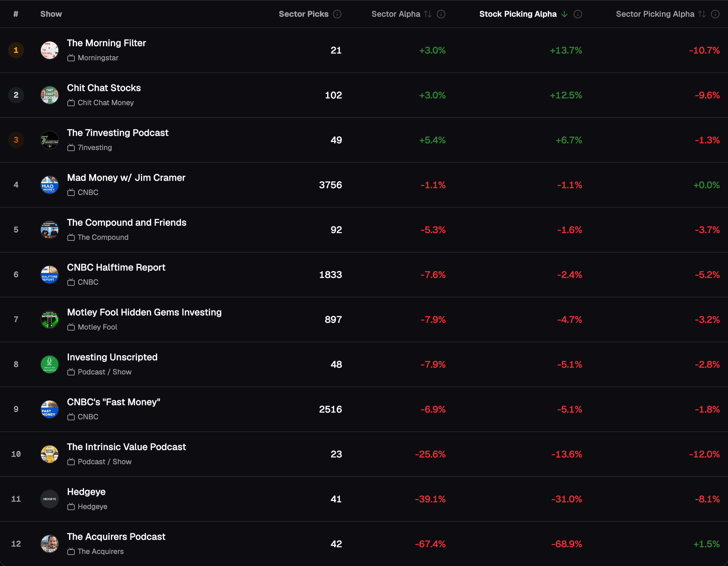Open The Acquirers Podcast title

tap(116, 537)
